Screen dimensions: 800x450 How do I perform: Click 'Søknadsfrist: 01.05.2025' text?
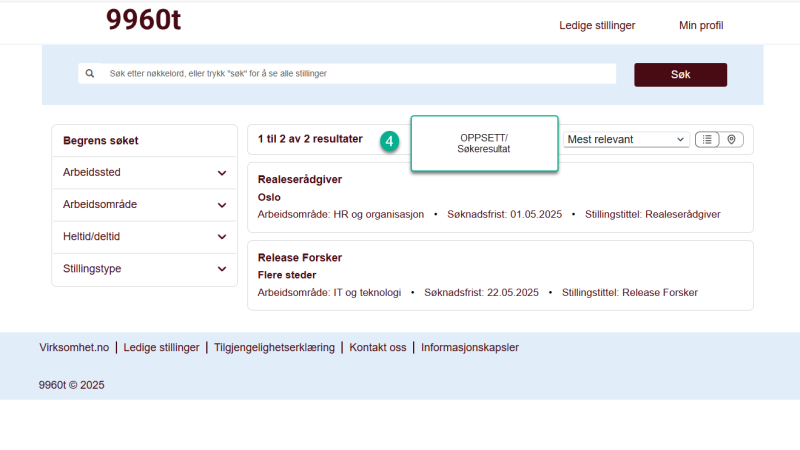[x=505, y=214]
